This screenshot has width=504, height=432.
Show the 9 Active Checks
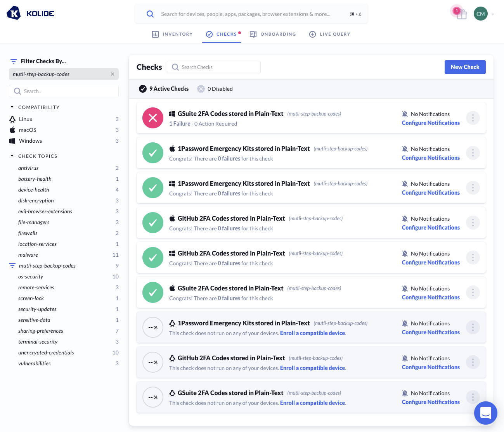[x=164, y=89]
